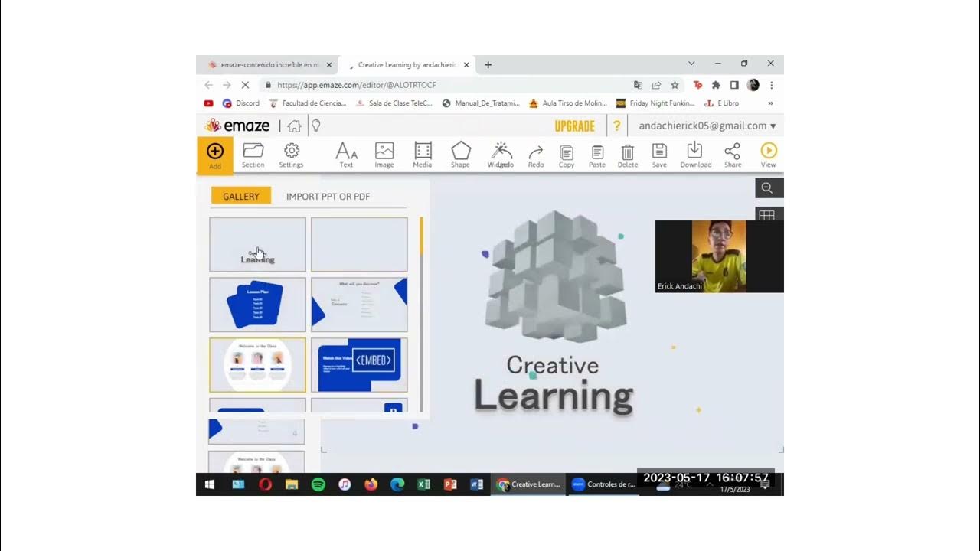Open Excel from the taskbar
This screenshot has width=980, height=551.
pos(423,484)
